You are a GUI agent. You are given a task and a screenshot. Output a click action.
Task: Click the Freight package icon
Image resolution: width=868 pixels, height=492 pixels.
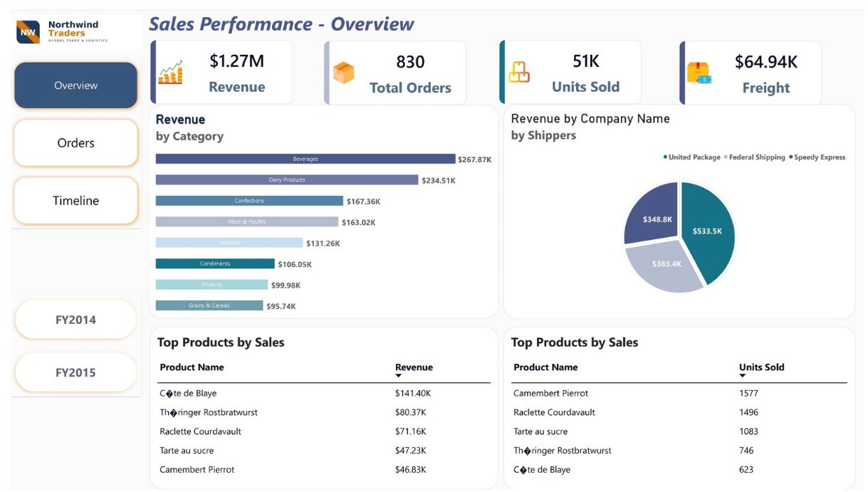click(699, 73)
